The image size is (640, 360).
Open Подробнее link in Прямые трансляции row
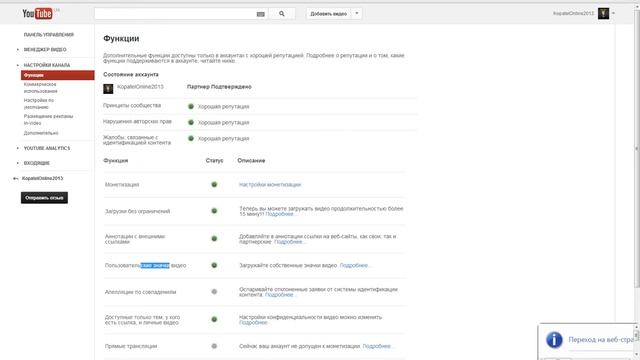click(378, 346)
